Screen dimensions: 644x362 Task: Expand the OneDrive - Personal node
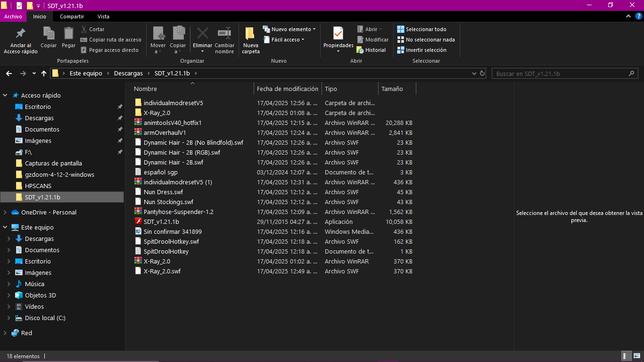click(x=5, y=212)
